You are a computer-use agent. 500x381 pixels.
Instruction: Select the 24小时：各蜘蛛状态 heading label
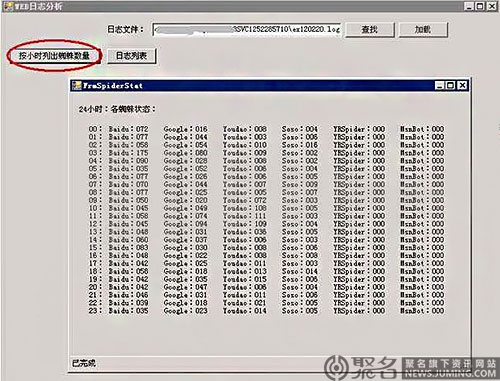point(117,109)
